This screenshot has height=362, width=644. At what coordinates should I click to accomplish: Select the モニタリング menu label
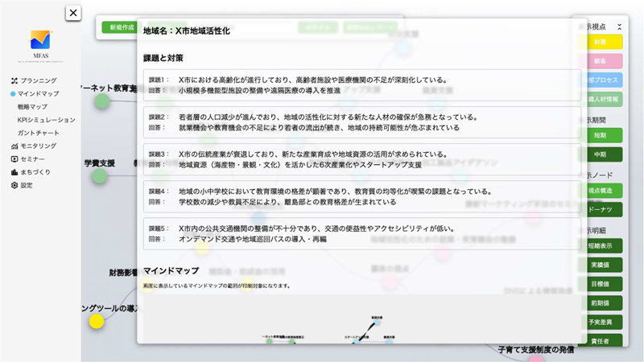tap(39, 146)
